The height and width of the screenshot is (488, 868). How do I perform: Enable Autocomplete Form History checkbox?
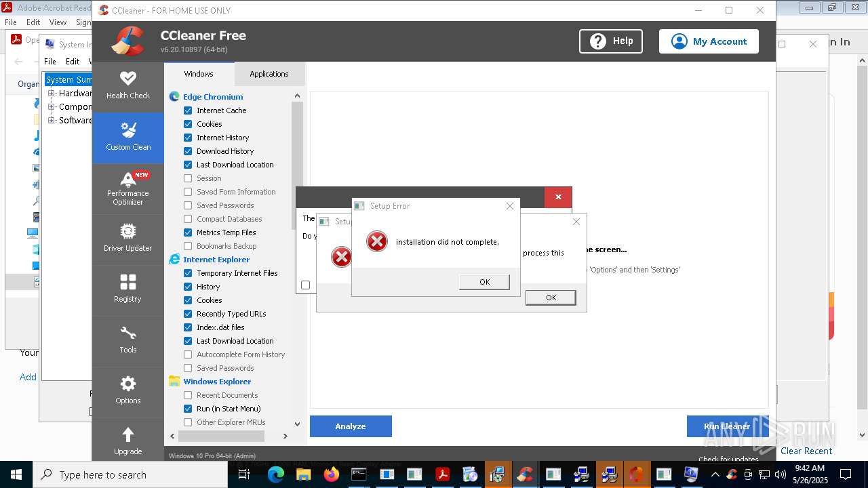188,354
